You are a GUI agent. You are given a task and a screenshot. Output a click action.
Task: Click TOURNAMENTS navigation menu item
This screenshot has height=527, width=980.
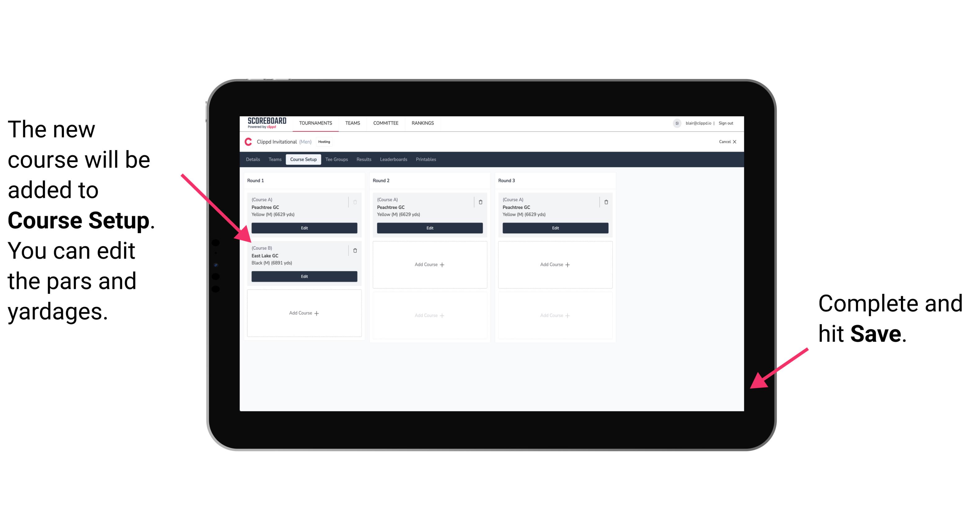click(x=316, y=123)
